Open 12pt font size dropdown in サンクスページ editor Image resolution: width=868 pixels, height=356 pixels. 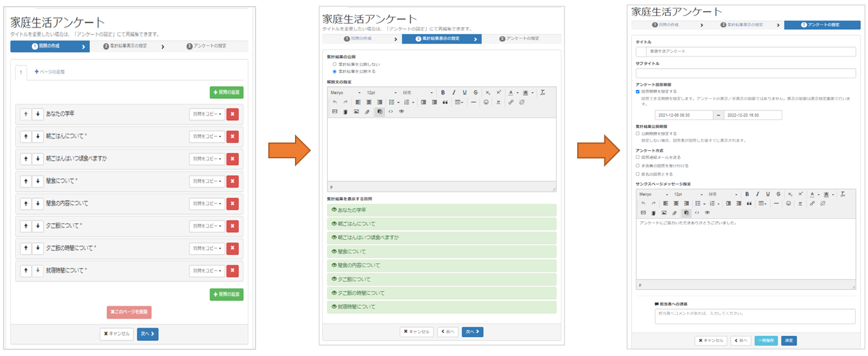pos(688,194)
